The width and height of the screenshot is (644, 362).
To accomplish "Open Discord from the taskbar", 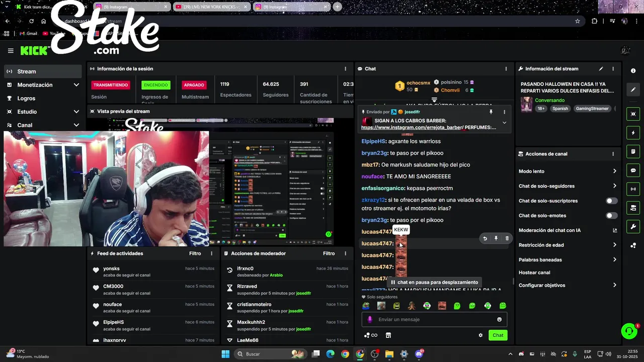I will (419, 354).
